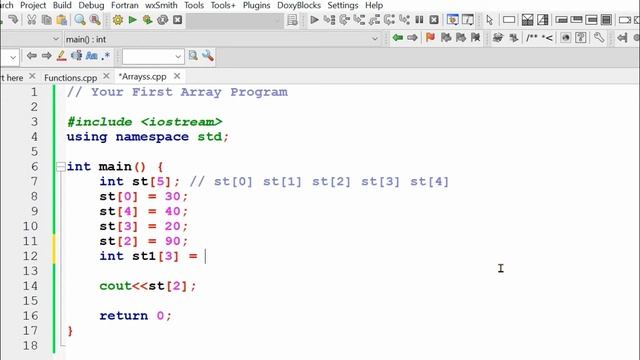The width and height of the screenshot is (640, 360).
Task: Click the Copy icon in toolbar
Action: pos(47,20)
